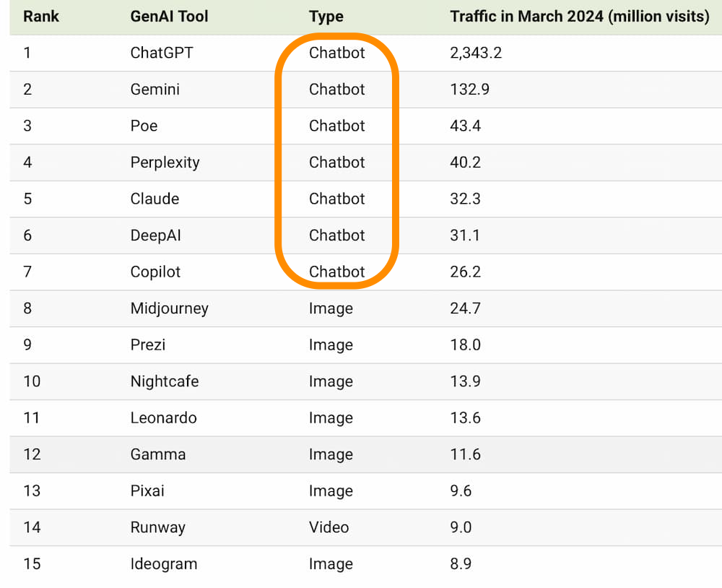This screenshot has height=588, width=722.
Task: Click the Image type in Ideogram row
Action: [331, 564]
